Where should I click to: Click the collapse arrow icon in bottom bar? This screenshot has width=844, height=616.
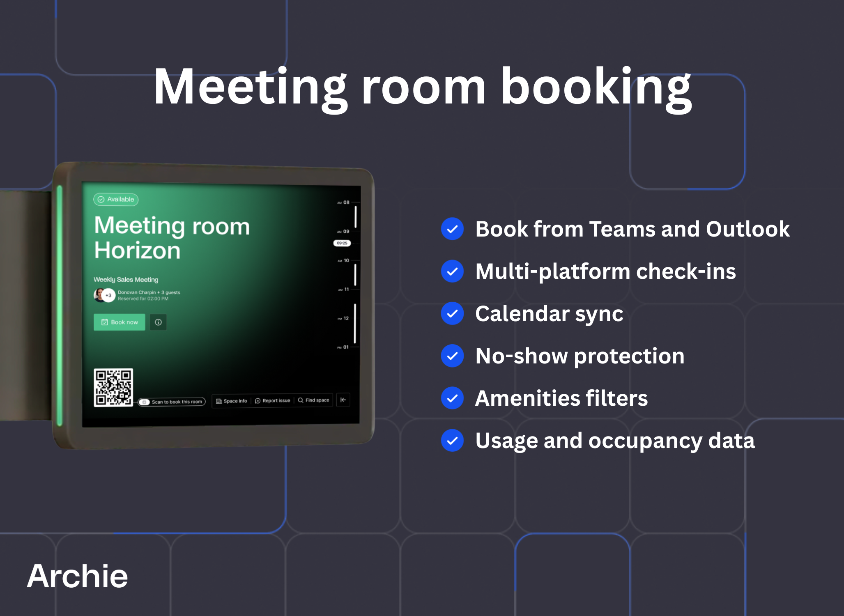[x=343, y=400]
